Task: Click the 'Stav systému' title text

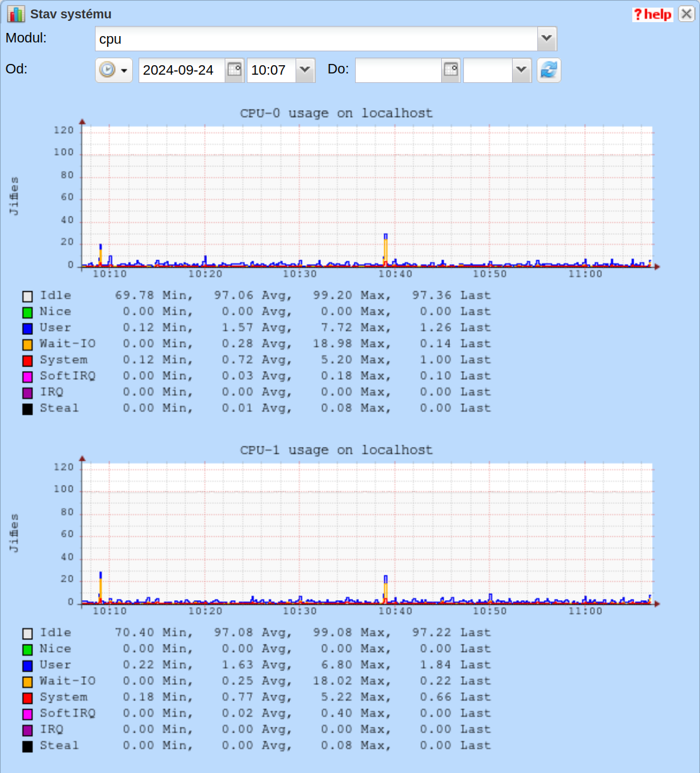Action: pyautogui.click(x=71, y=14)
